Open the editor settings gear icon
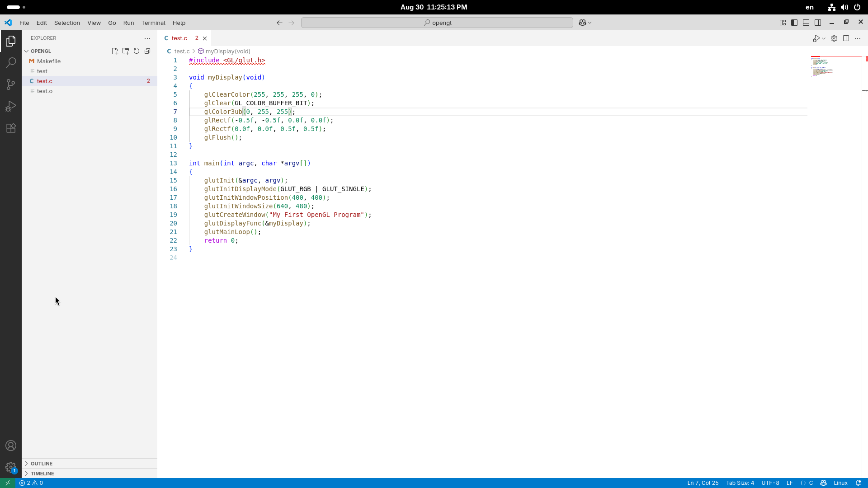 coord(834,38)
